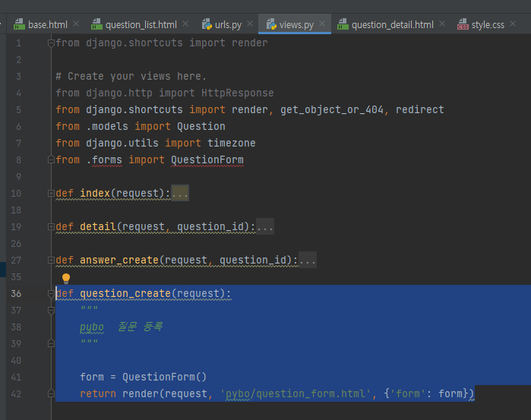
Task: Close the question_detail.html tab
Action: [x=442, y=24]
